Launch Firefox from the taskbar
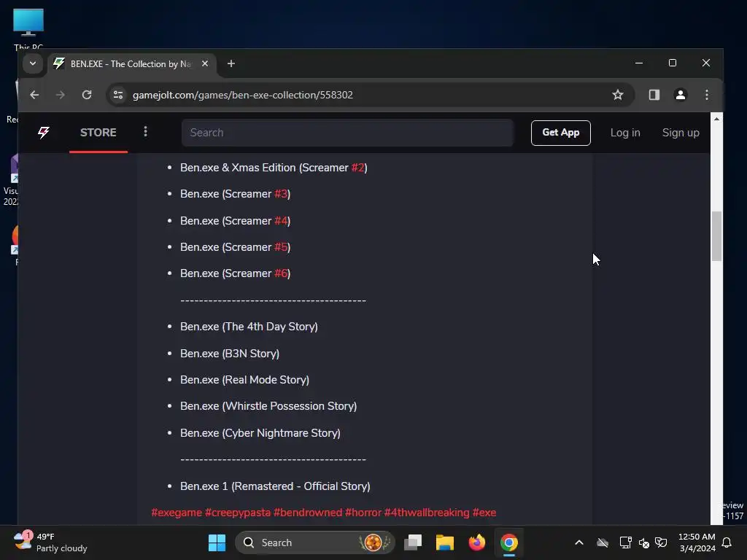The image size is (747, 560). coord(476,542)
